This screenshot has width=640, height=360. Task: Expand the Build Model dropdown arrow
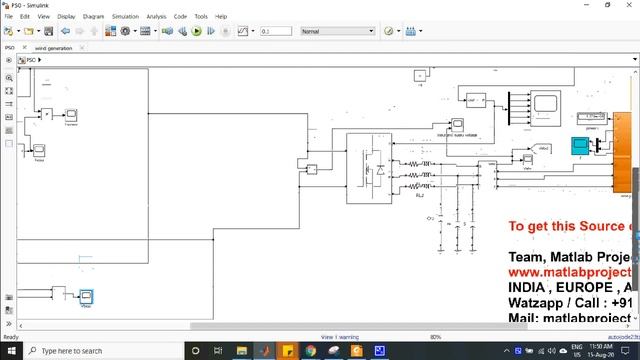421,31
